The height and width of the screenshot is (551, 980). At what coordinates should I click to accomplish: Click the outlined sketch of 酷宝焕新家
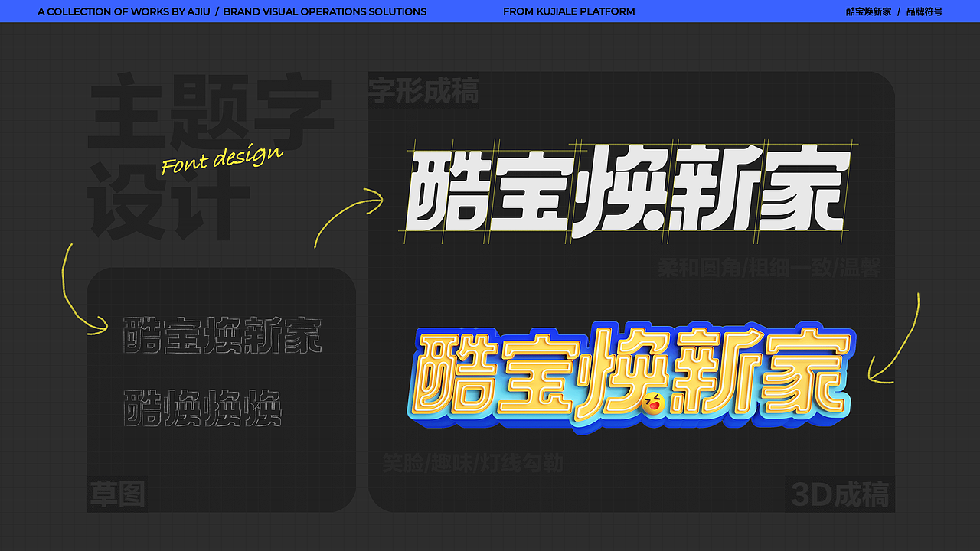[x=222, y=334]
